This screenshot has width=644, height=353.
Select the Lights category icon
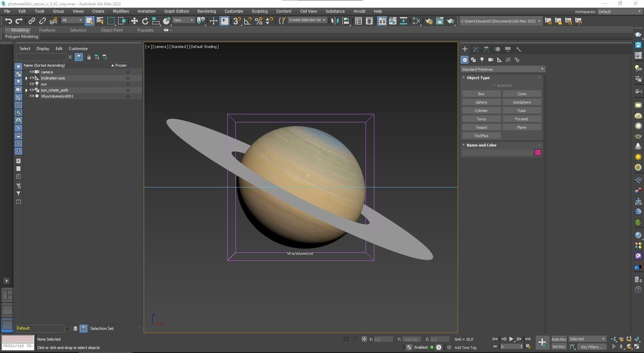pos(482,60)
